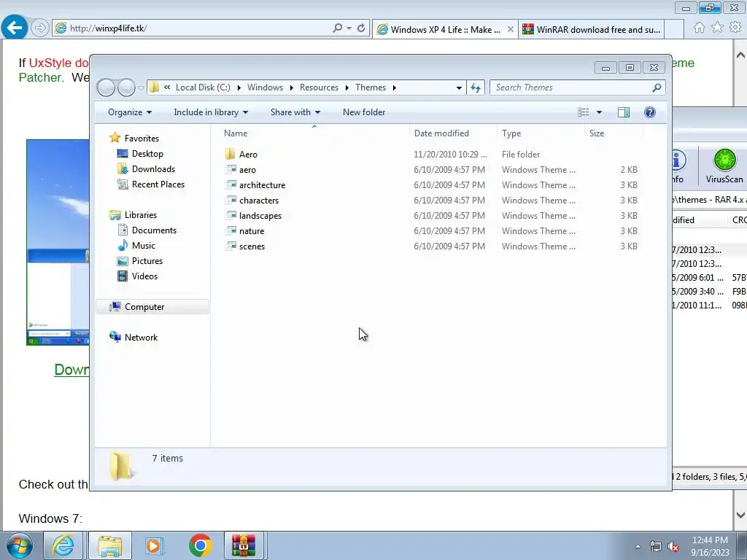
Task: Open Chrome from taskbar
Action: tap(200, 545)
